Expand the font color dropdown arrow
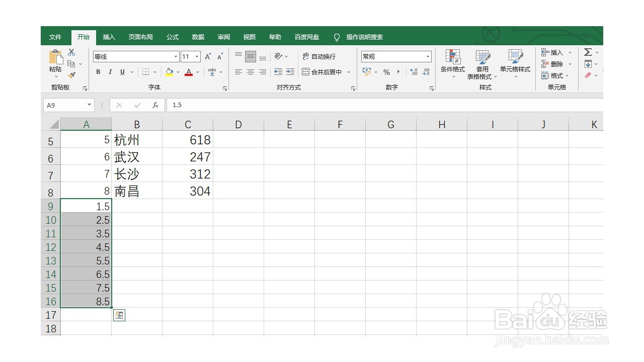Viewport: 644px width, 362px height. tap(198, 72)
